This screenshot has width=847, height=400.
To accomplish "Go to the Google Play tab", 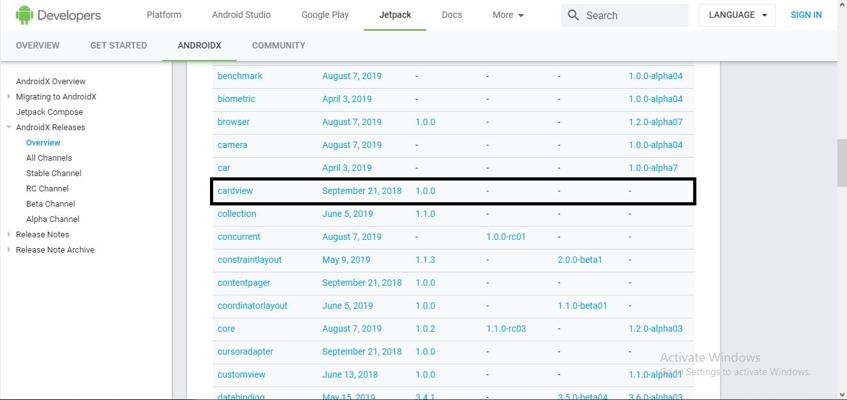I will click(x=325, y=15).
